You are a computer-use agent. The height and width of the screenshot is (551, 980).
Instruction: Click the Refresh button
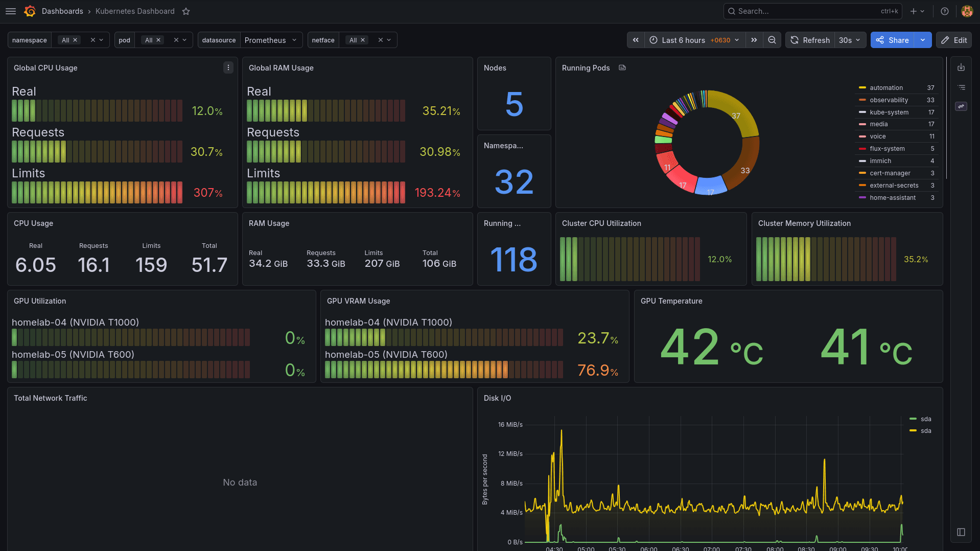(x=810, y=40)
